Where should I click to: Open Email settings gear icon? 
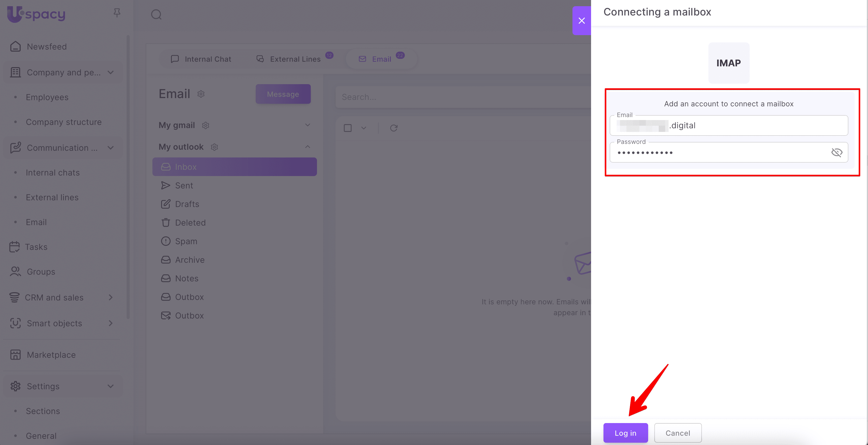click(201, 94)
